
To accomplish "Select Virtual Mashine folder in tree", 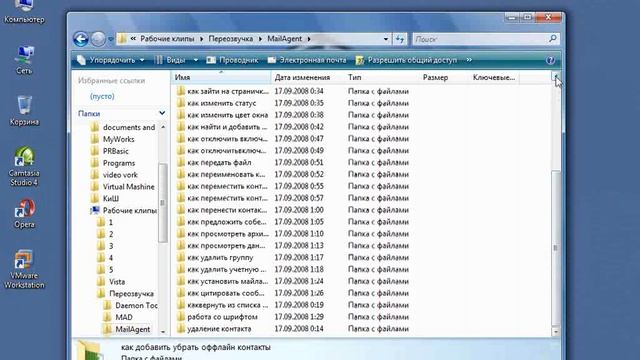I will [123, 187].
